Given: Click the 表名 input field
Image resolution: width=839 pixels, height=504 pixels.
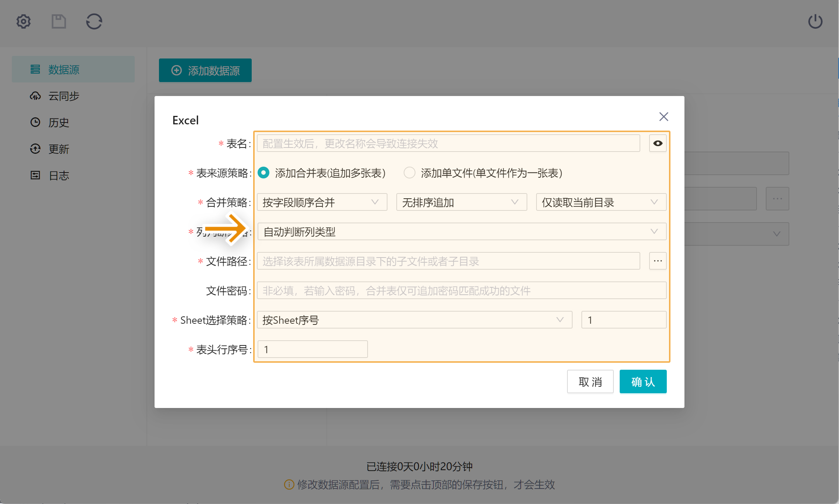Looking at the screenshot, I should pyautogui.click(x=448, y=143).
